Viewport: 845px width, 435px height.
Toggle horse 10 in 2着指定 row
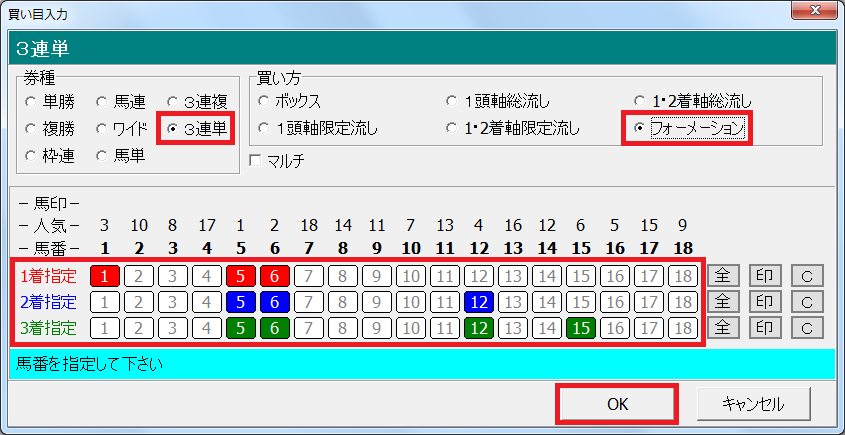coord(411,302)
